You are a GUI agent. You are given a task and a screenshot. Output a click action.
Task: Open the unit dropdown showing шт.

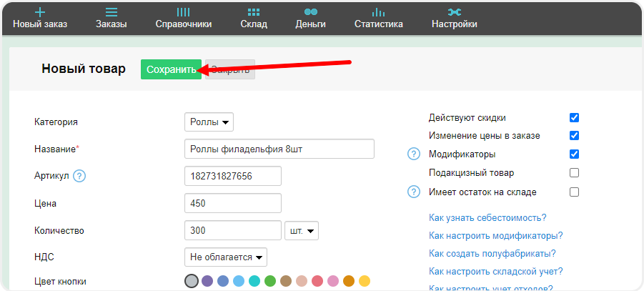pos(301,231)
